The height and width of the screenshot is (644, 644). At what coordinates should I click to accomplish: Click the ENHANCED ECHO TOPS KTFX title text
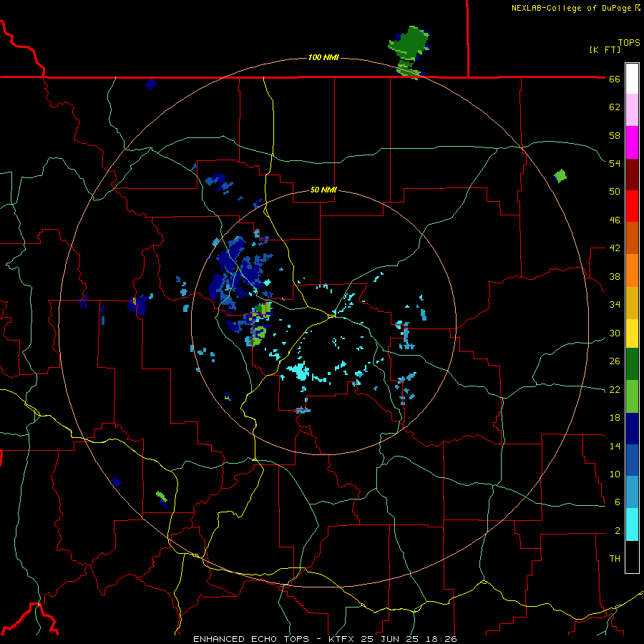325,639
